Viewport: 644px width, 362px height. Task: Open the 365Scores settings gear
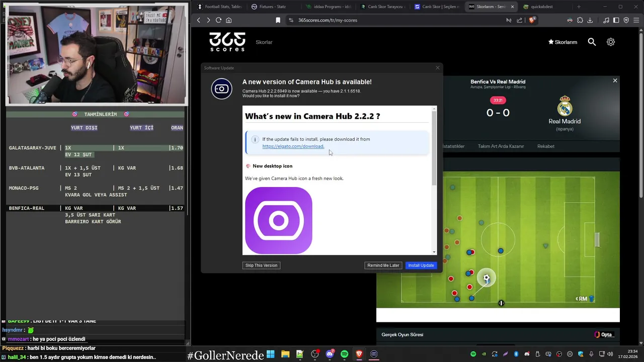pyautogui.click(x=611, y=42)
